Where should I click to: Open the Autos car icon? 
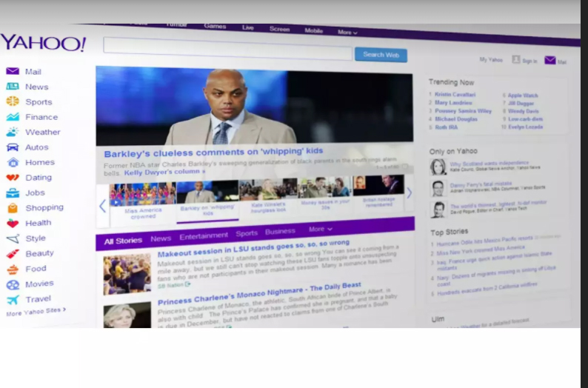point(13,147)
